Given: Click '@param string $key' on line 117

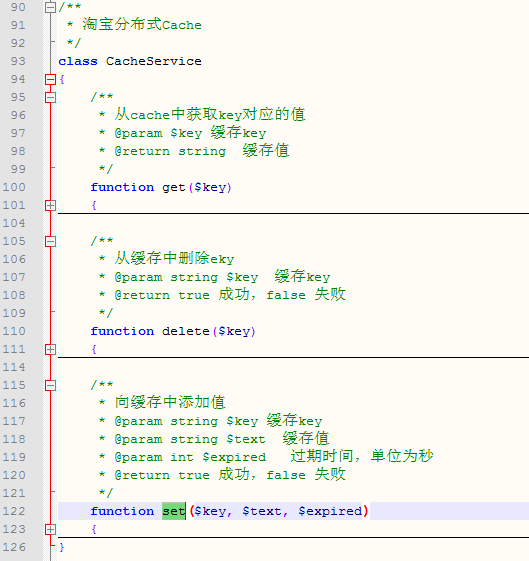Looking at the screenshot, I should tap(186, 421).
